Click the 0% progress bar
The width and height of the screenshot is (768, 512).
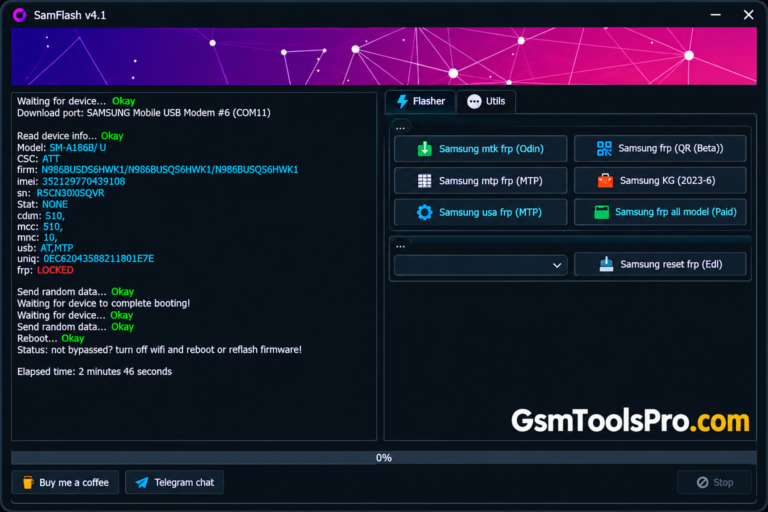pyautogui.click(x=384, y=458)
